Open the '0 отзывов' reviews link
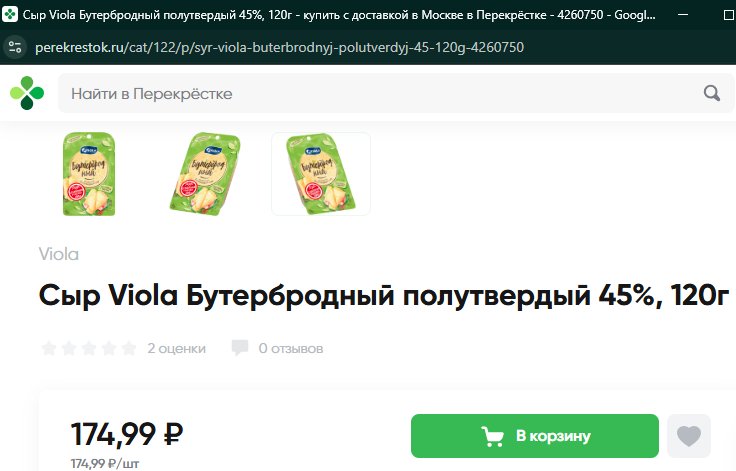This screenshot has width=736, height=471. tap(291, 348)
